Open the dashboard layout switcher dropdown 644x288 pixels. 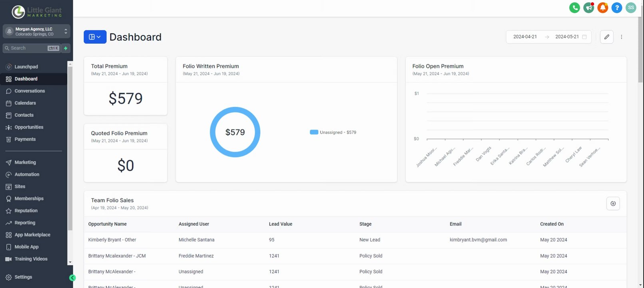pos(95,37)
